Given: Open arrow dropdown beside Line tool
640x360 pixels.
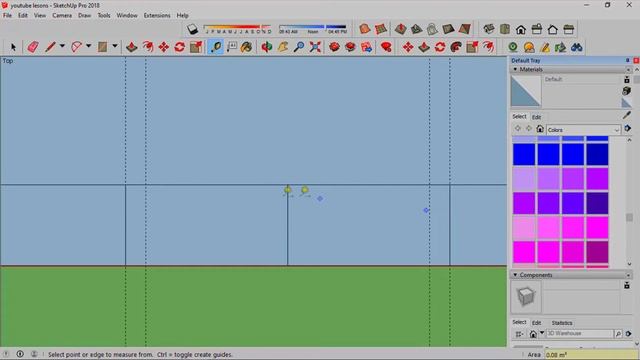Looking at the screenshot, I should click(62, 46).
